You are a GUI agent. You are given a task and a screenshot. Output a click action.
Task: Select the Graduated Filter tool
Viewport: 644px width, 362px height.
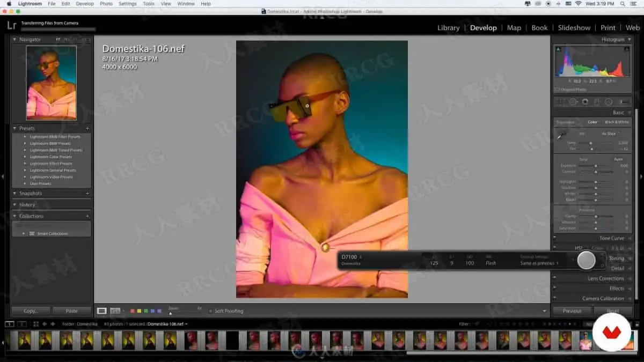click(x=597, y=102)
